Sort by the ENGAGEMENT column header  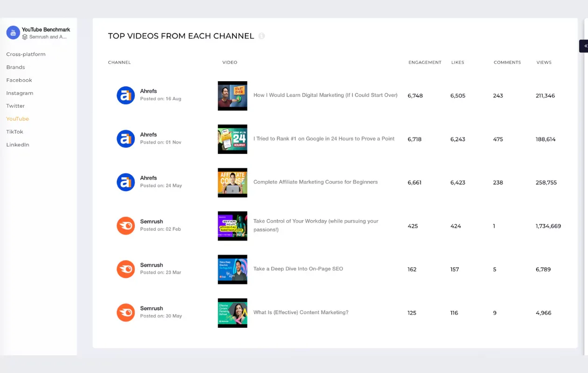[425, 62]
